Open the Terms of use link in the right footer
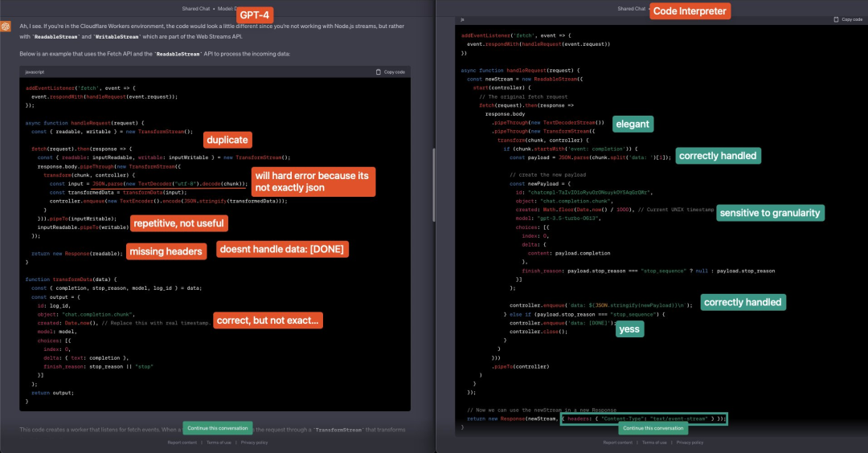868x453 pixels. [654, 443]
